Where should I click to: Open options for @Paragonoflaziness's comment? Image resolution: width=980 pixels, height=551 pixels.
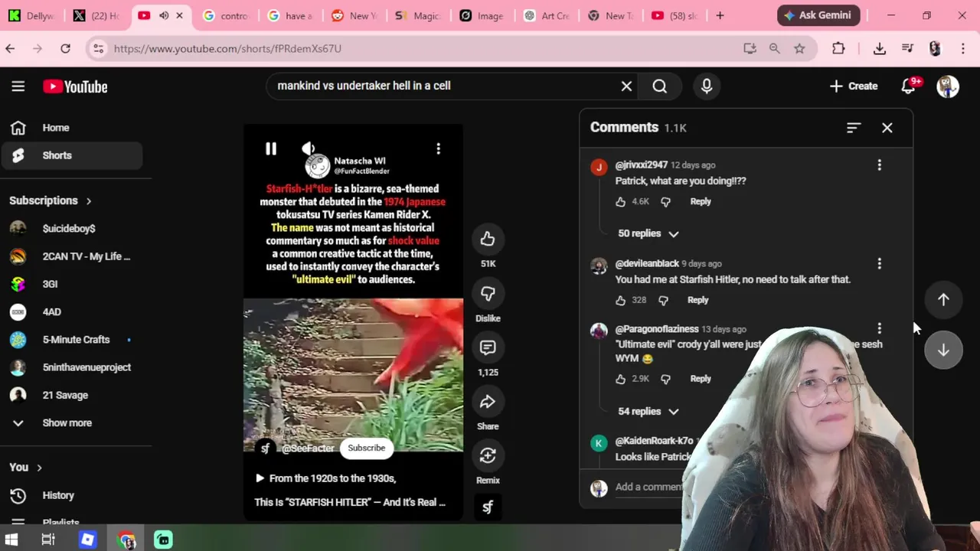pyautogui.click(x=879, y=328)
